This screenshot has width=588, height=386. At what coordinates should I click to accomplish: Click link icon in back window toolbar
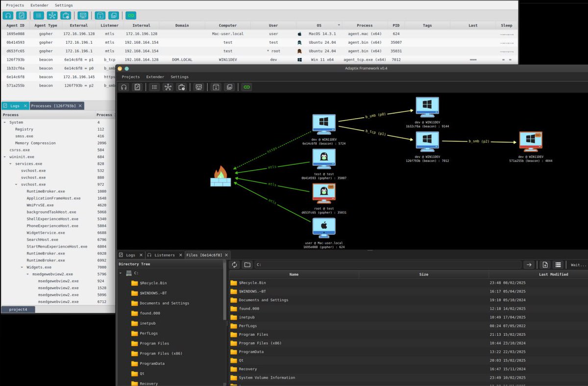point(131,15)
